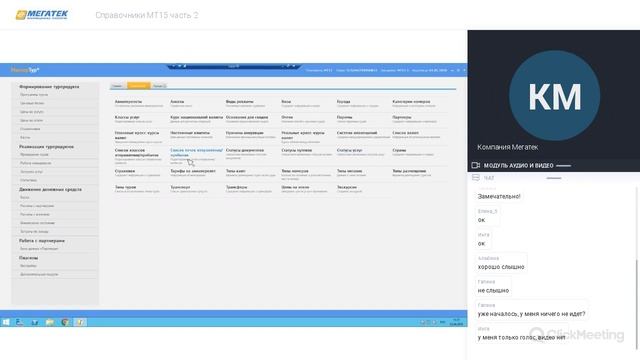
Task: Click the KM avatar of Компания Мегатек
Action: (x=554, y=96)
